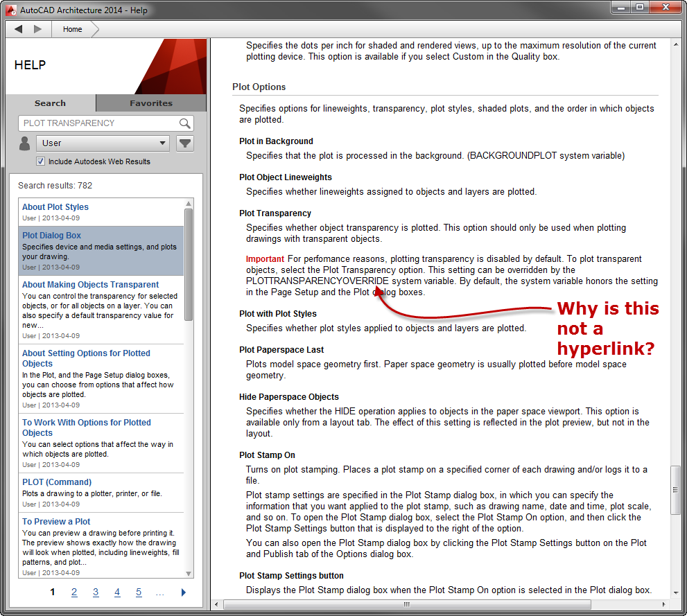Open About Making Objects Transparent result
This screenshot has width=687, height=616.
[x=90, y=285]
